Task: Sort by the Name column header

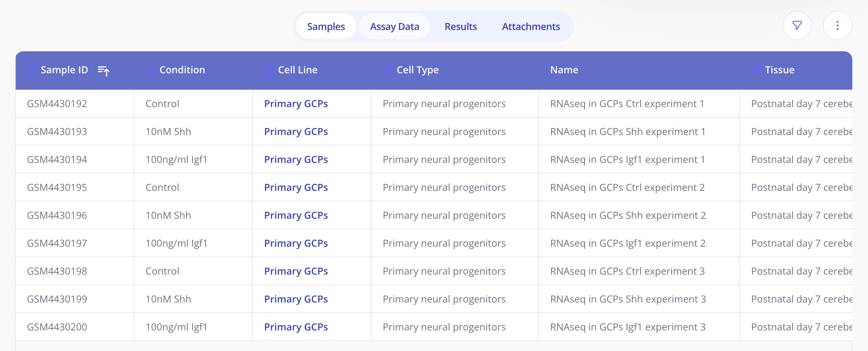Action: (564, 70)
